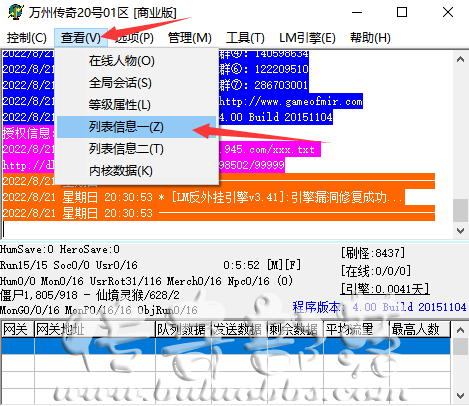469x406 pixels.
Task: Open the 帮助(H) menu
Action: pyautogui.click(x=370, y=38)
